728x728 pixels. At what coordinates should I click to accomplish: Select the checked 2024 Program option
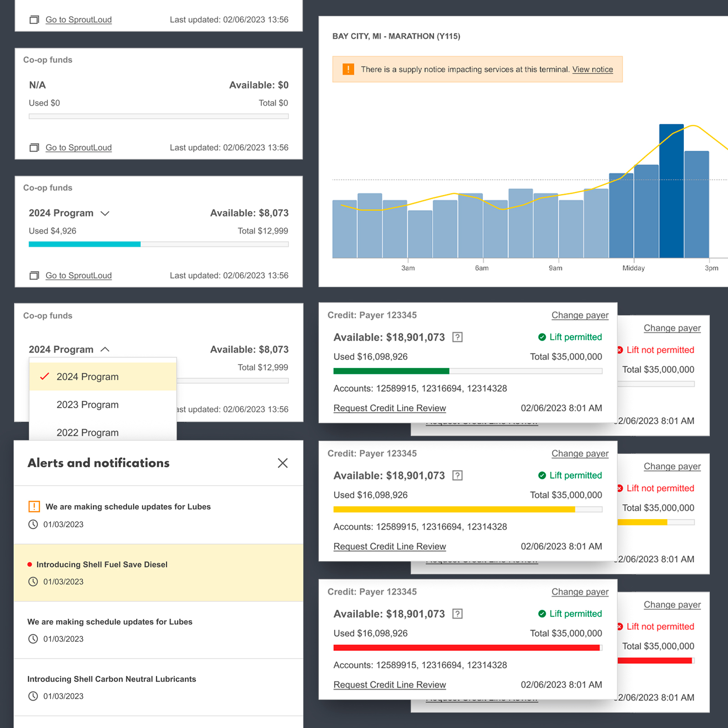(x=87, y=377)
